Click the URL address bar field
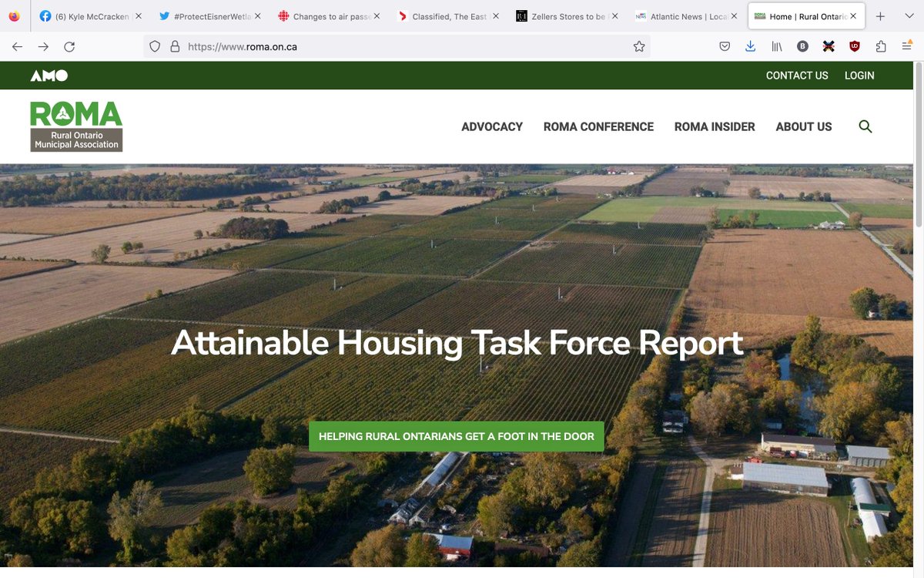This screenshot has width=924, height=578. tap(397, 47)
